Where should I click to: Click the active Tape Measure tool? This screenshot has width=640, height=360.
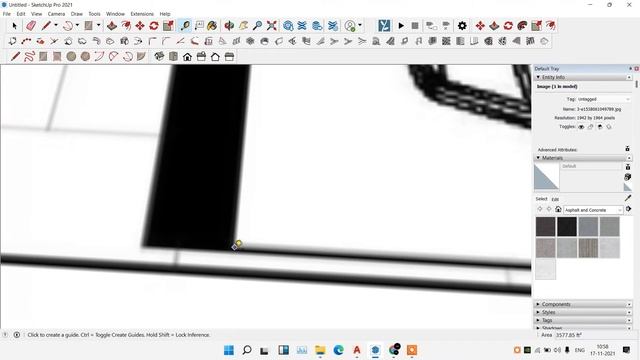click(x=185, y=26)
